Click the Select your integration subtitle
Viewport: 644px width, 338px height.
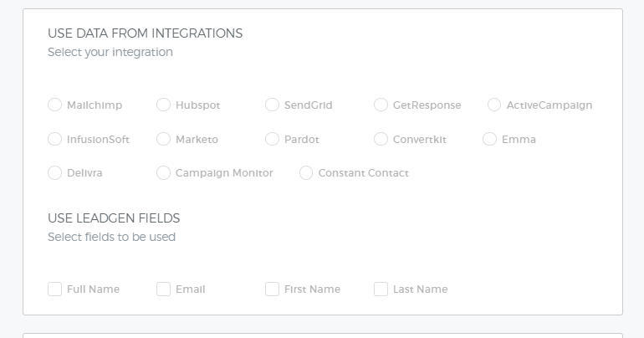(110, 52)
